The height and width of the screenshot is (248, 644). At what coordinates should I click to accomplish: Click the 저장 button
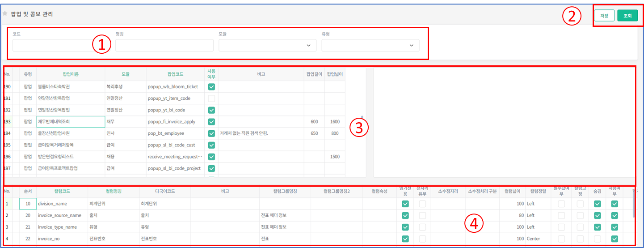604,16
